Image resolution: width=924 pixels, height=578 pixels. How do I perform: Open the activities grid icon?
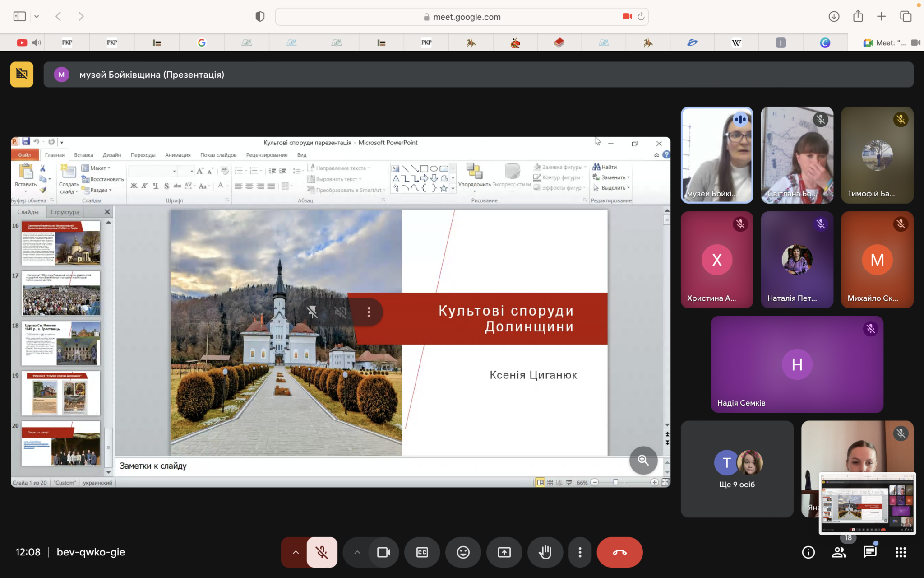pos(901,552)
